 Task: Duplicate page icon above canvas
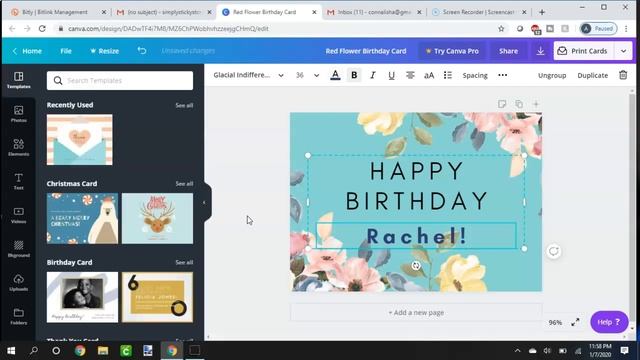pos(519,104)
